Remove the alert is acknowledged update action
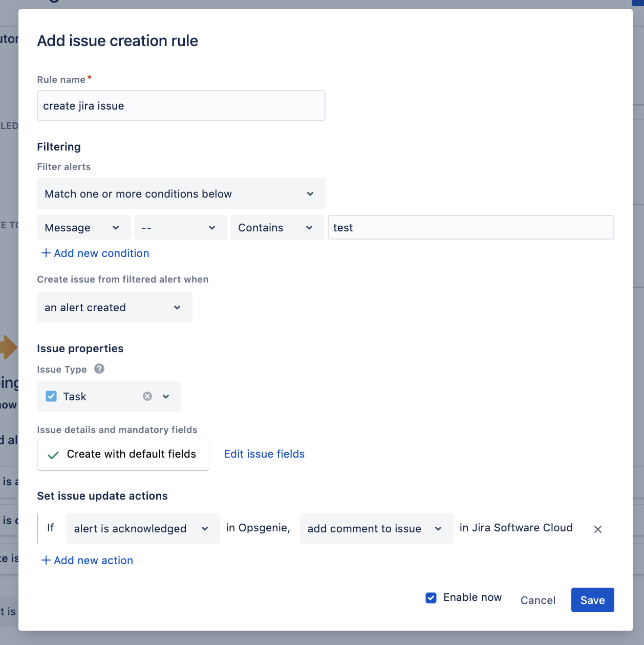 tap(598, 529)
